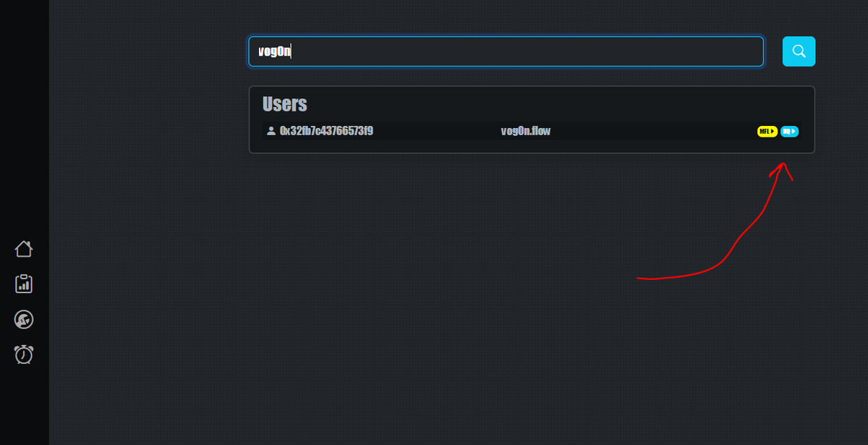Open the alarm clock icon
This screenshot has height=445, width=868.
point(24,354)
